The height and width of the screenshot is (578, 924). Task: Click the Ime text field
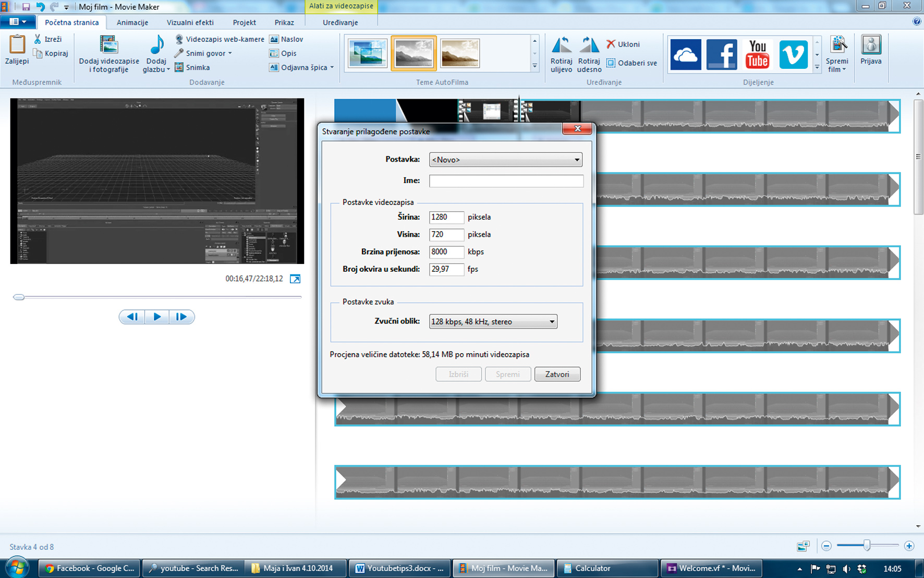[506, 181]
